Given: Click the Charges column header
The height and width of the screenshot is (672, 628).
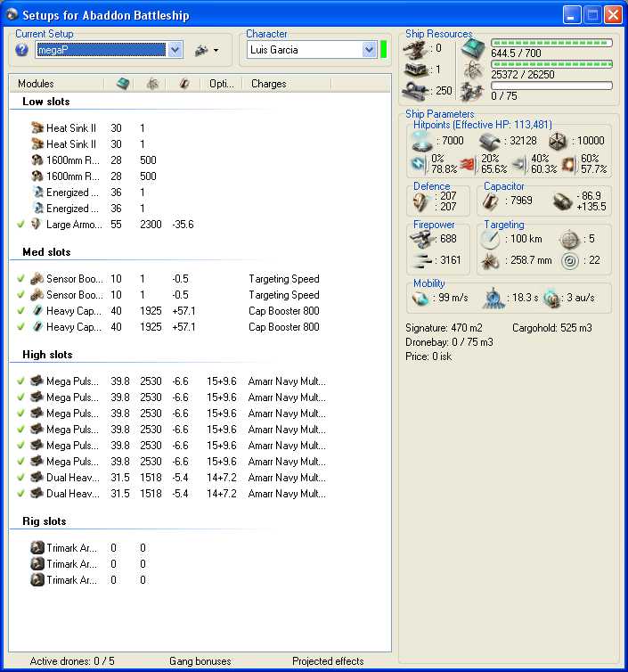Looking at the screenshot, I should [x=287, y=84].
